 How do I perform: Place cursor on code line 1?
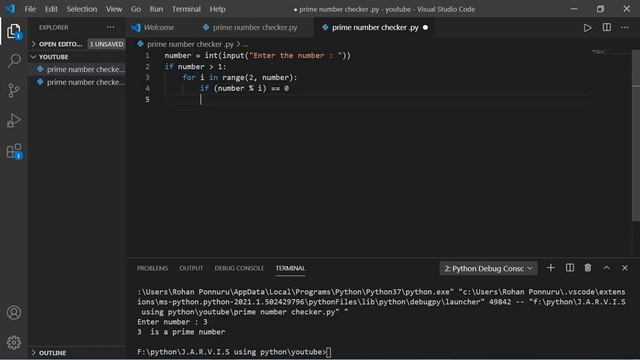(258, 56)
